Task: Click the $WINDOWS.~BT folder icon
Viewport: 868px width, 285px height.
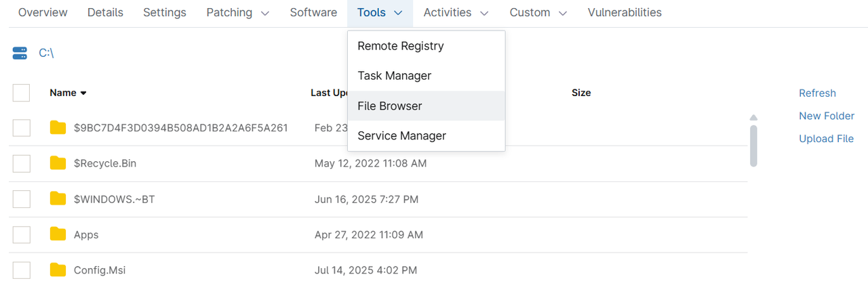Action: coord(58,198)
